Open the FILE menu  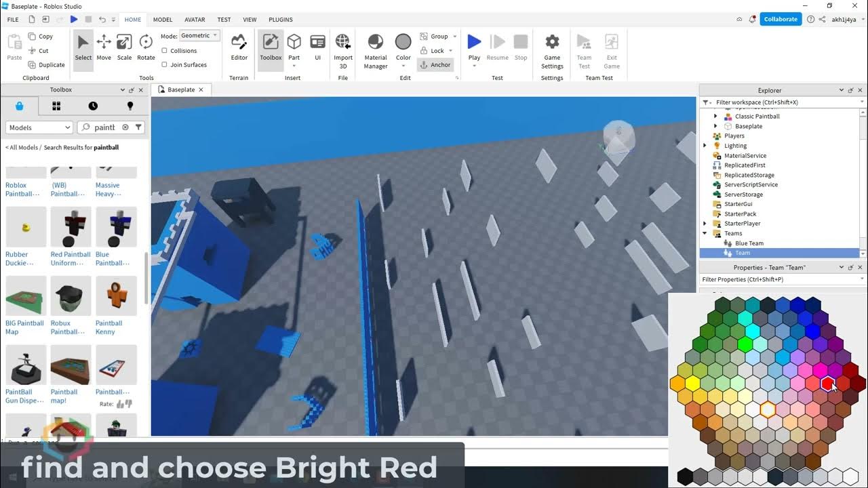click(x=13, y=20)
